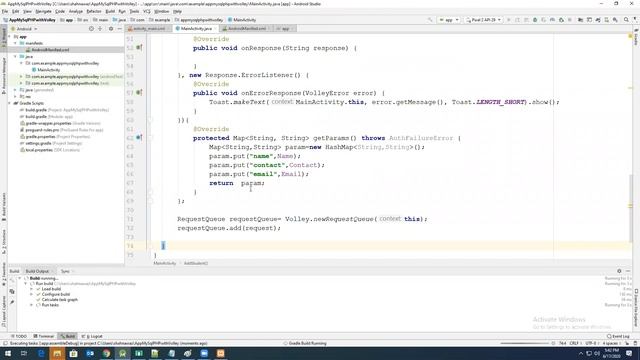Open the Navigate menu
Viewport: 640px width, 360px height.
pos(43,11)
